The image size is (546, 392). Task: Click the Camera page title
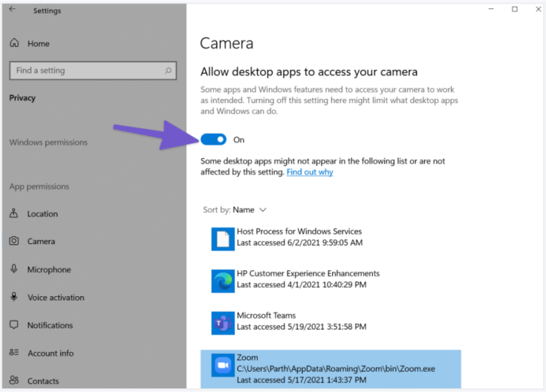227,44
